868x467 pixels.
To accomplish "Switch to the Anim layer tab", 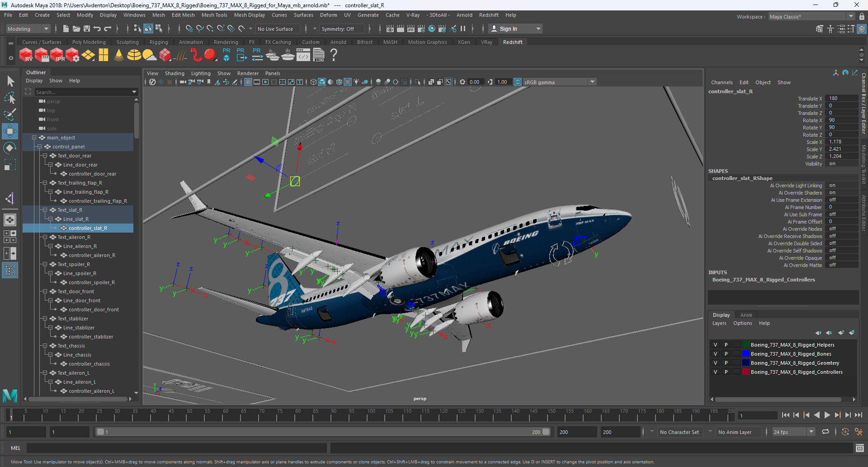I will [x=746, y=315].
